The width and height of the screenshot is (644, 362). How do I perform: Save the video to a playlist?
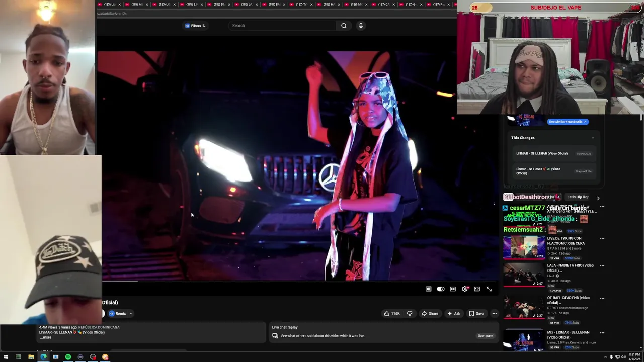pyautogui.click(x=476, y=314)
